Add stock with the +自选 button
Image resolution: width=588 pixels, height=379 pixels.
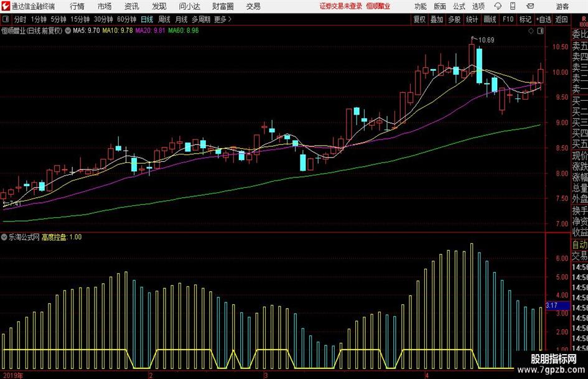click(x=544, y=19)
